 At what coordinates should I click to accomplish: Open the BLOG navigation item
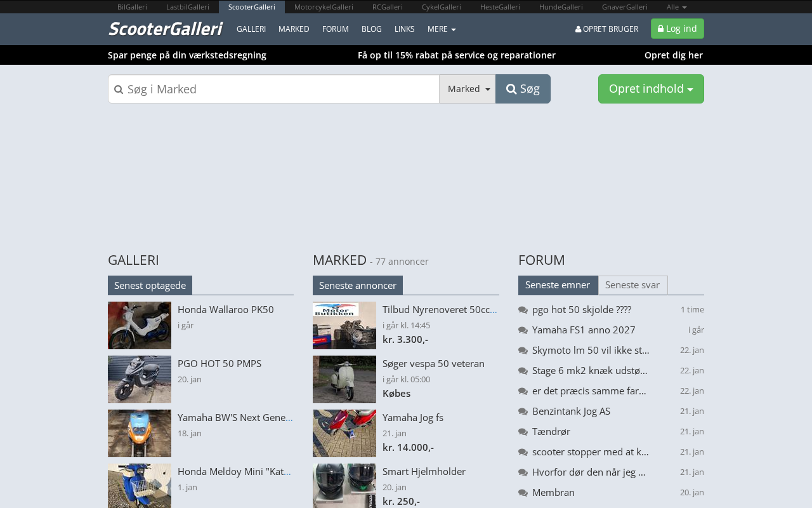point(372,29)
